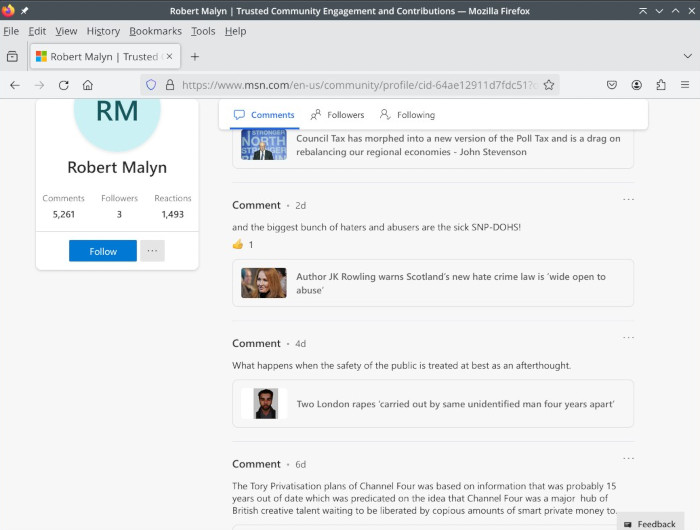Click the Firefox reload page icon
The image size is (700, 530).
click(x=64, y=85)
